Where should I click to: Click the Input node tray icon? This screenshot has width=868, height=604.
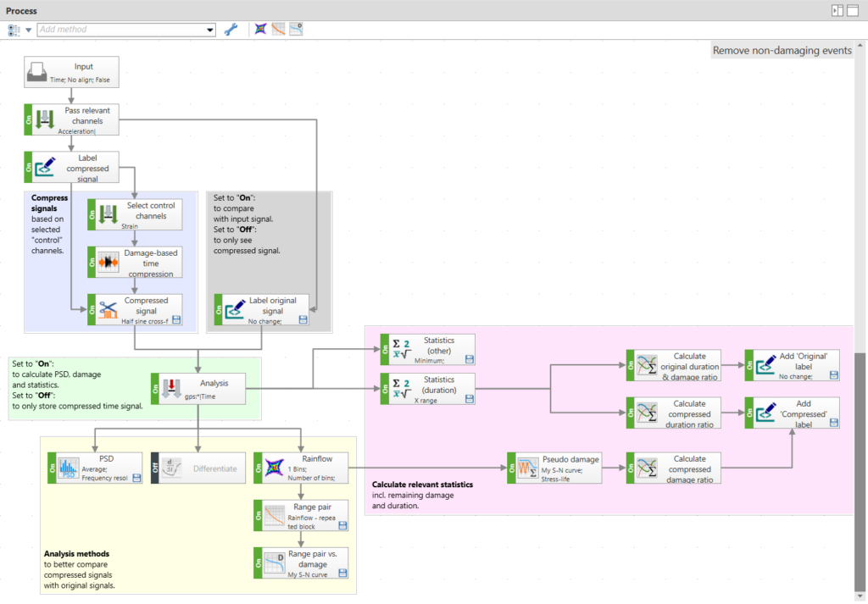37,72
